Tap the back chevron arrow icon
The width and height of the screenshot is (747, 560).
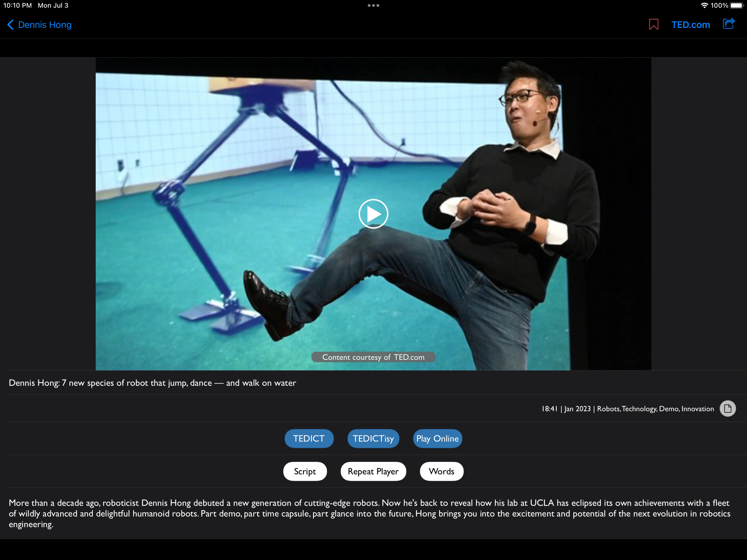tap(10, 25)
